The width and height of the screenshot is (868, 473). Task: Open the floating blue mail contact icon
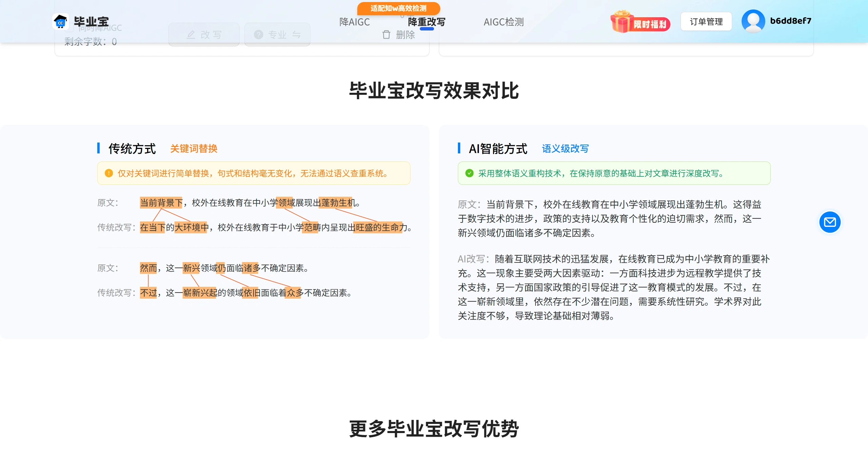click(830, 222)
